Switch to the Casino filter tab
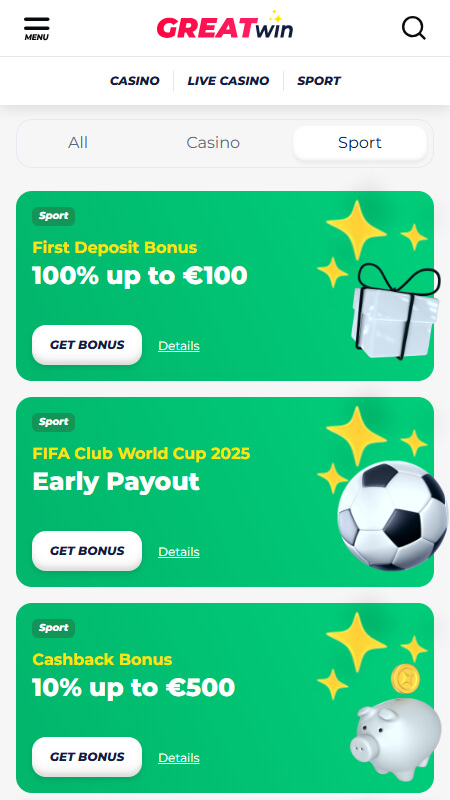The image size is (450, 800). click(213, 143)
